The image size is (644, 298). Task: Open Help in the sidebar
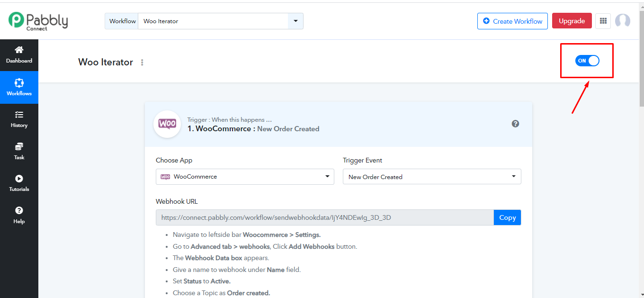19,215
